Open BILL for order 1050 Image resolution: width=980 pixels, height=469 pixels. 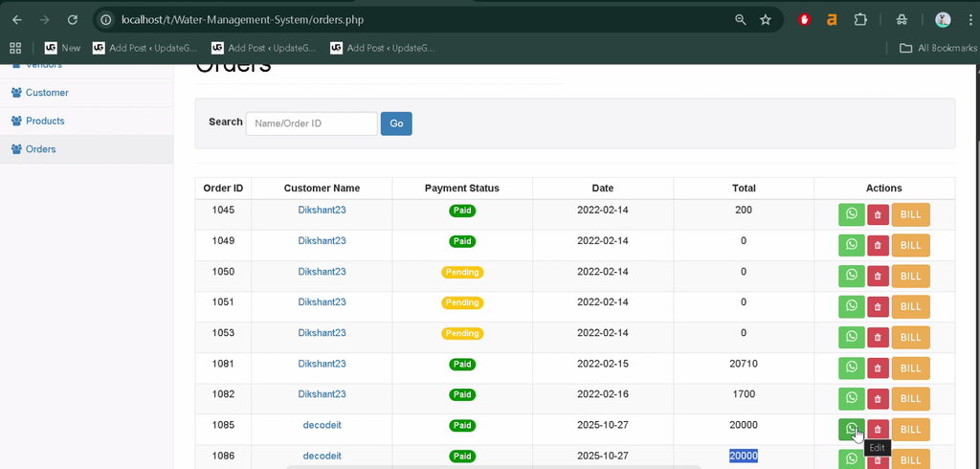click(911, 277)
